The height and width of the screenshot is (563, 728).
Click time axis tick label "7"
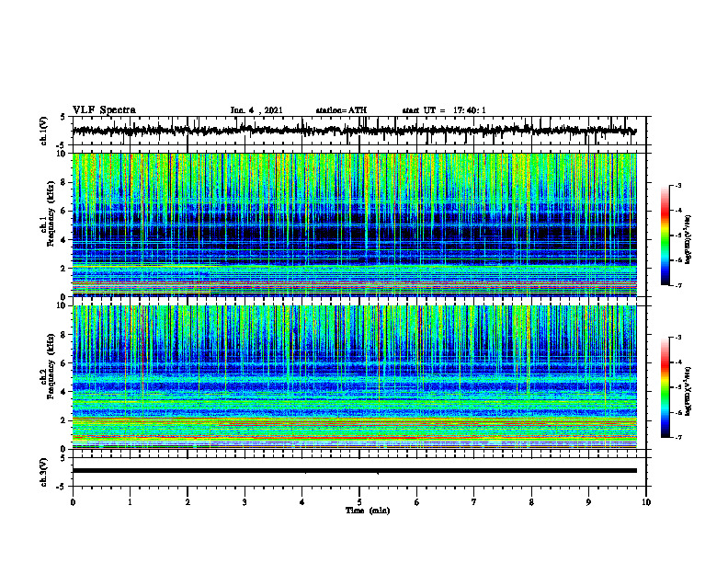[x=474, y=502]
